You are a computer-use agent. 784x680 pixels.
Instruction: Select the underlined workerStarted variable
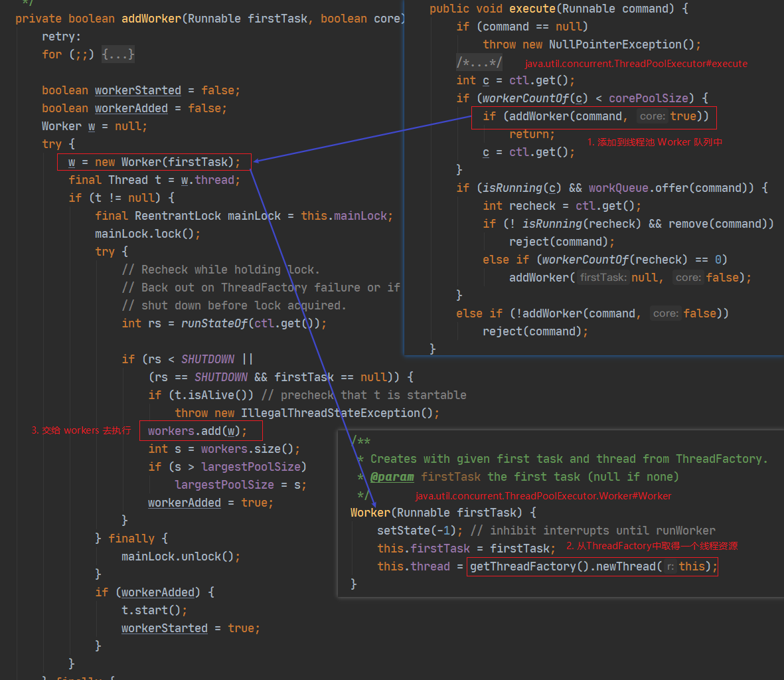137,90
